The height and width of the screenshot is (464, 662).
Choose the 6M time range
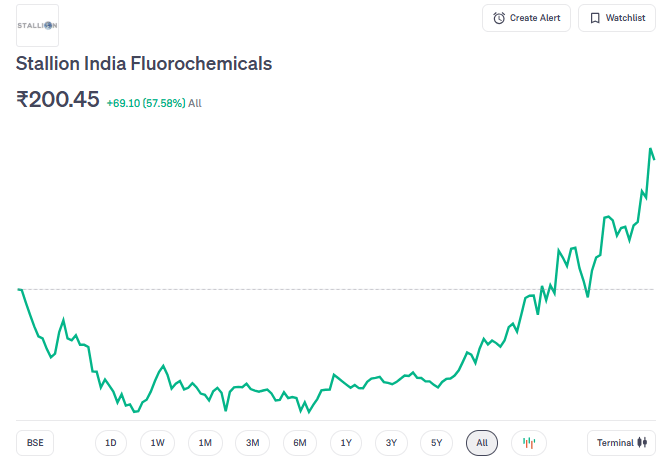300,443
